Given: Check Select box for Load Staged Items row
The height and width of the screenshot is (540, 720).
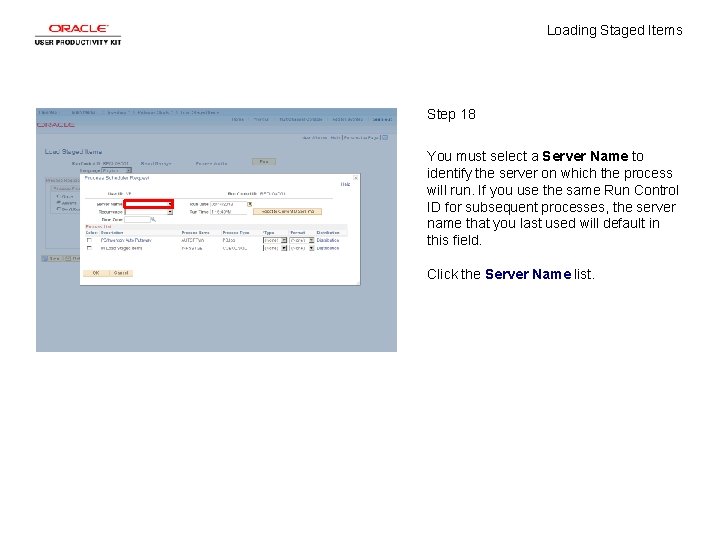Looking at the screenshot, I should [89, 248].
